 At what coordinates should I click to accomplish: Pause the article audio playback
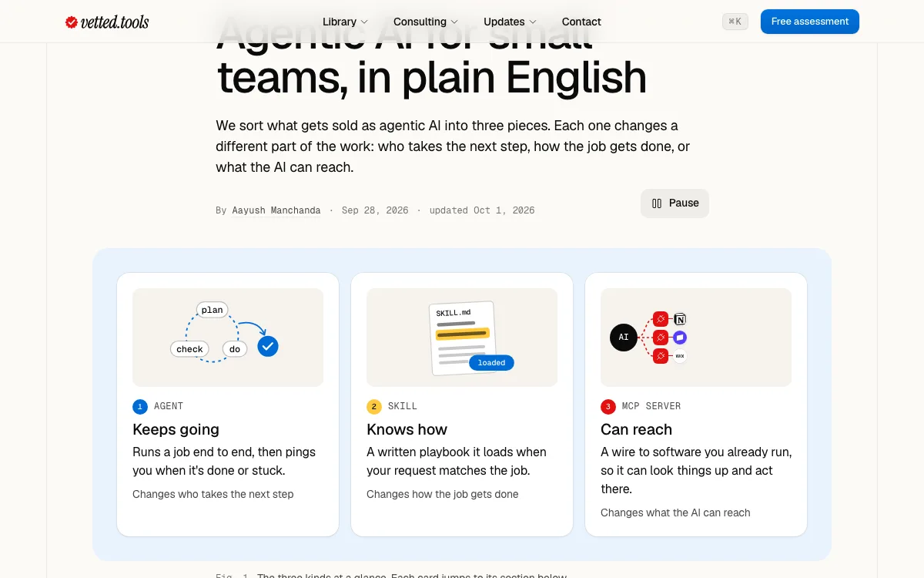point(675,203)
